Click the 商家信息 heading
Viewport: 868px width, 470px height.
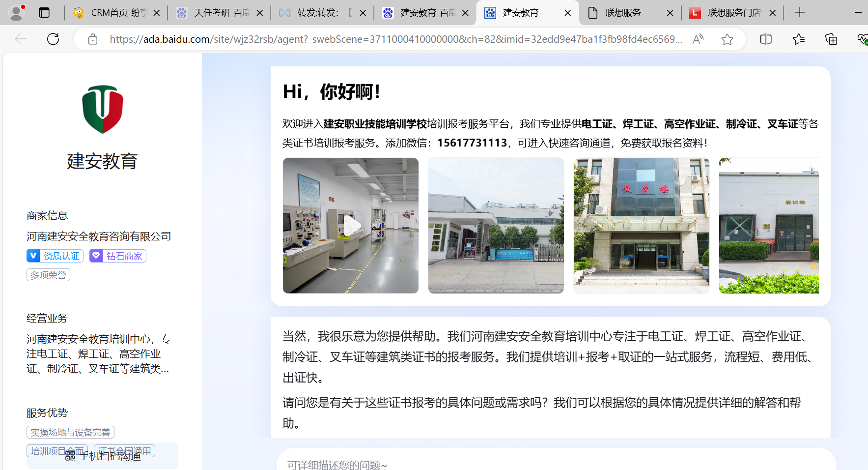(x=47, y=215)
